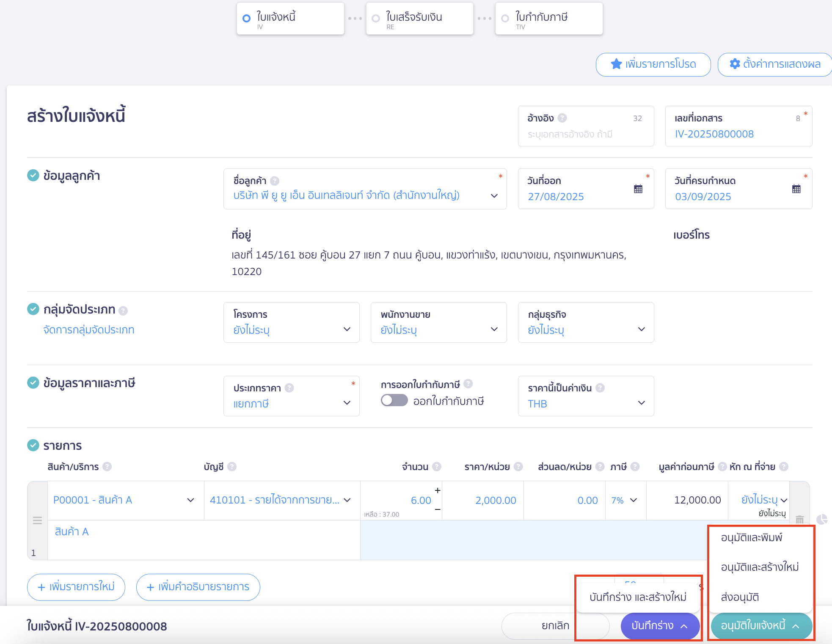Image resolution: width=832 pixels, height=644 pixels.
Task: Open calendar icon for issue date
Action: pos(638,189)
